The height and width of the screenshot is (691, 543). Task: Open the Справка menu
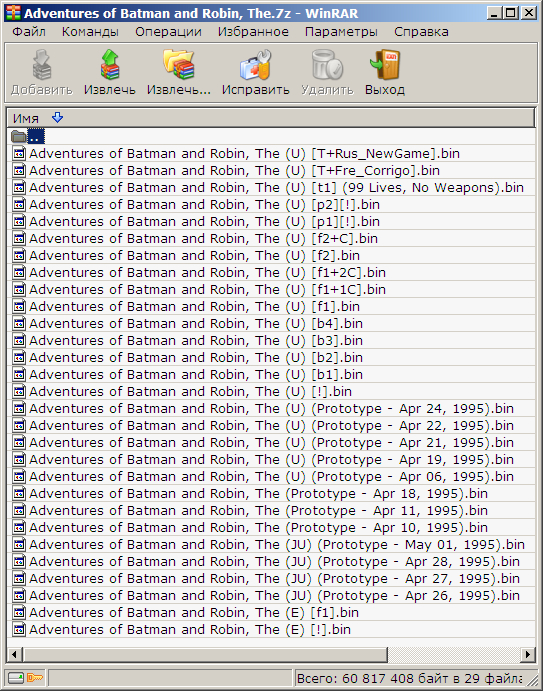pos(421,32)
